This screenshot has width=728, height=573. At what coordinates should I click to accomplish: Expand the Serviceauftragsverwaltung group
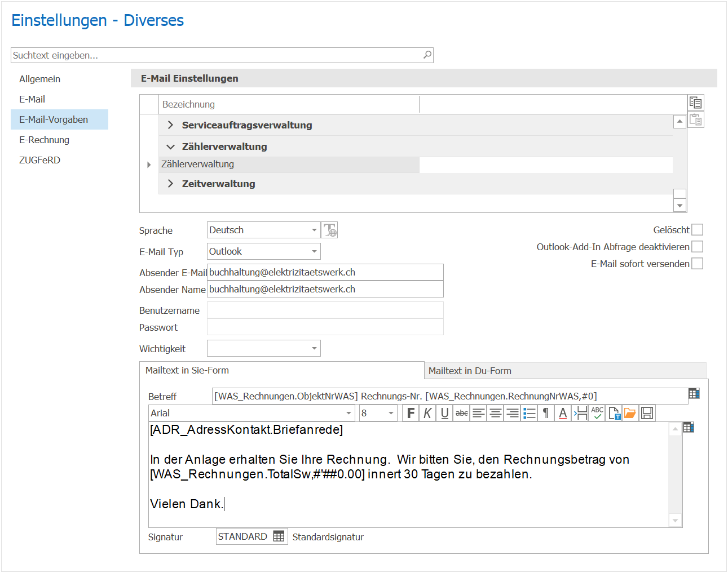(170, 125)
